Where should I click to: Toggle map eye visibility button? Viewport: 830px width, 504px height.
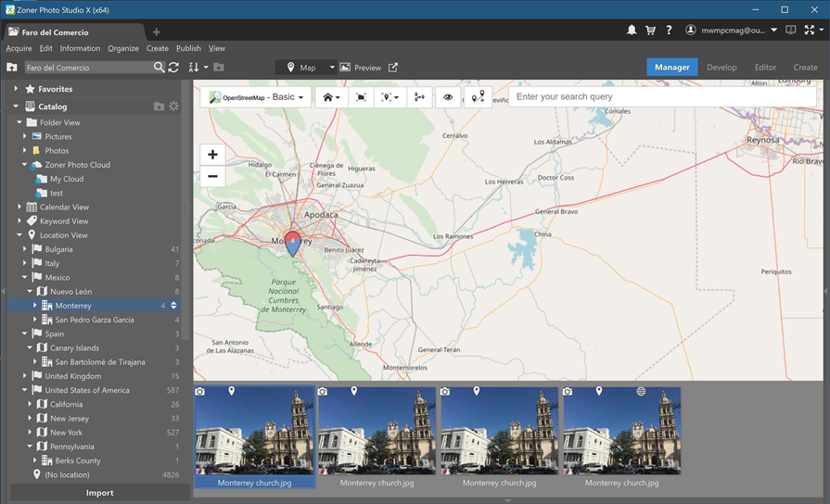pyautogui.click(x=448, y=97)
